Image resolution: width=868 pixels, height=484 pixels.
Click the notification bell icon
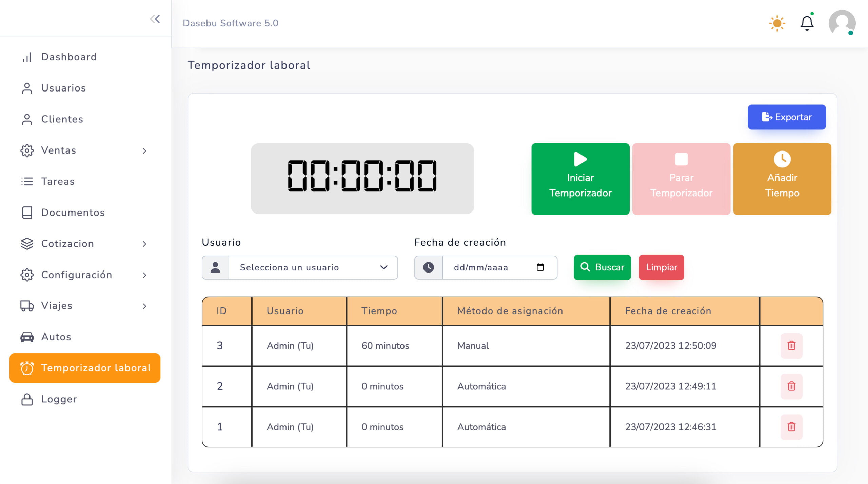pyautogui.click(x=807, y=23)
